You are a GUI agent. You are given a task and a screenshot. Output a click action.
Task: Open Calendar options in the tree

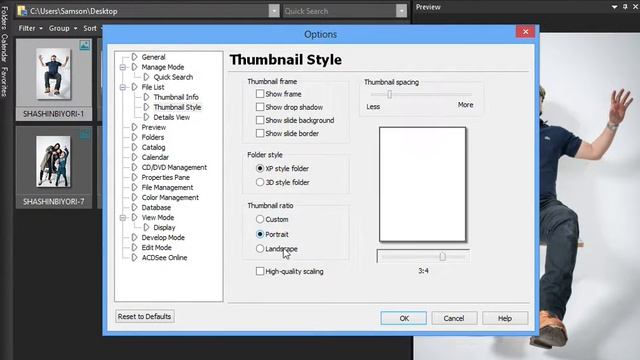(x=155, y=157)
